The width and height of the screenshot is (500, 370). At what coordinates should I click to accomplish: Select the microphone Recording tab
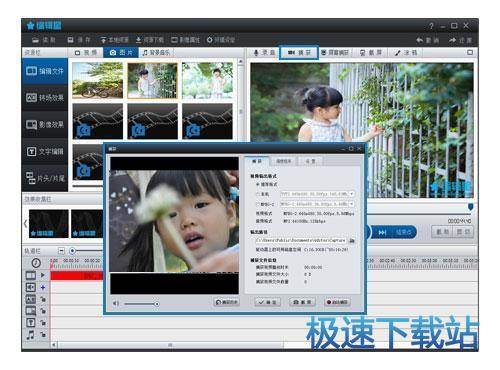[265, 53]
